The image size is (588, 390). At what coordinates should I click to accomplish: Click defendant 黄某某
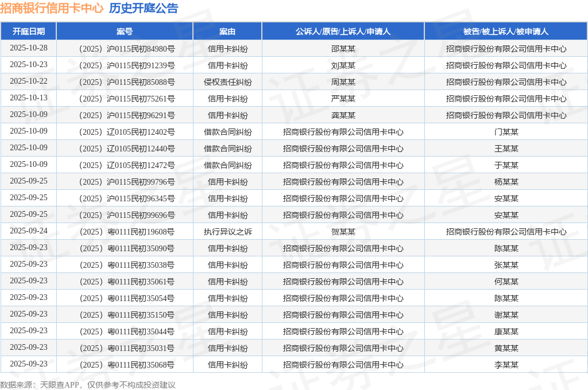click(x=506, y=348)
